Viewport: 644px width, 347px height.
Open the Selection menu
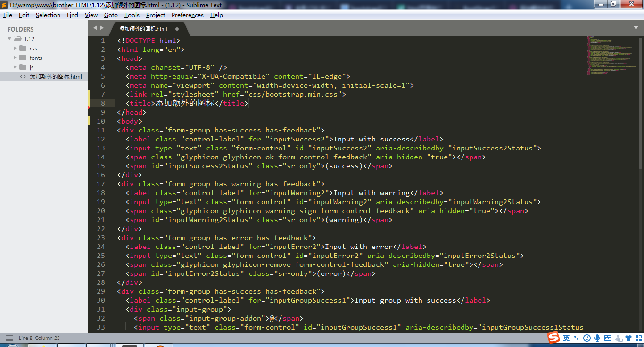48,15
